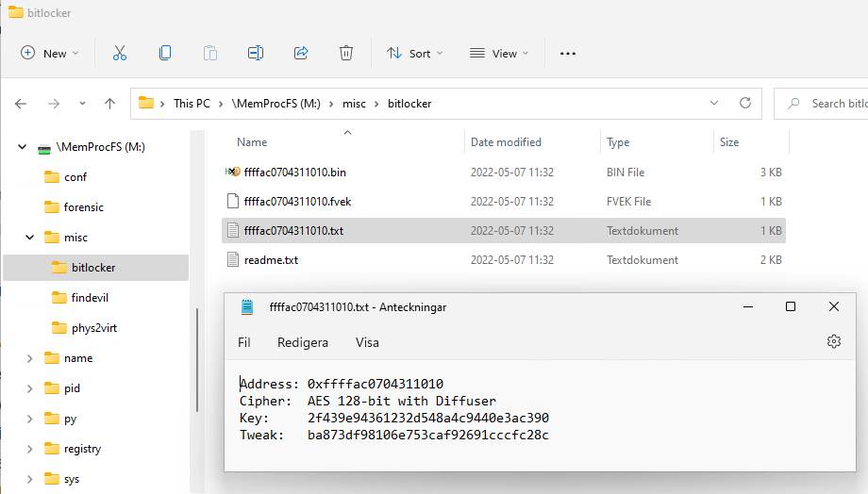Select the ffffac0704311010.fvek file icon
This screenshot has width=868, height=494.
pyautogui.click(x=233, y=202)
